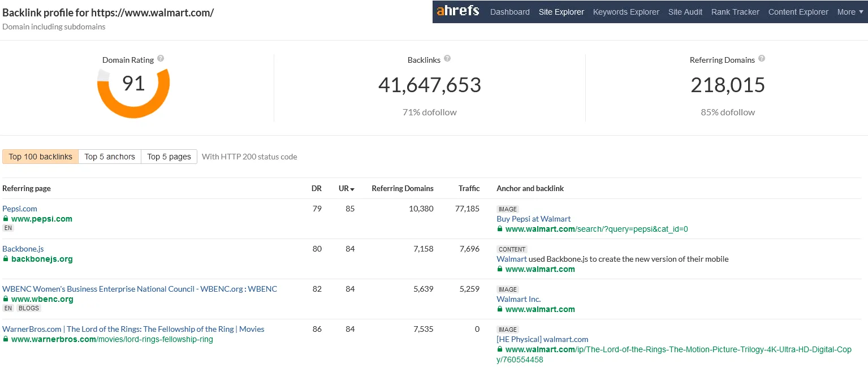The height and width of the screenshot is (368, 868).
Task: Click the lock icon before www.wbenc.org
Action: point(6,299)
